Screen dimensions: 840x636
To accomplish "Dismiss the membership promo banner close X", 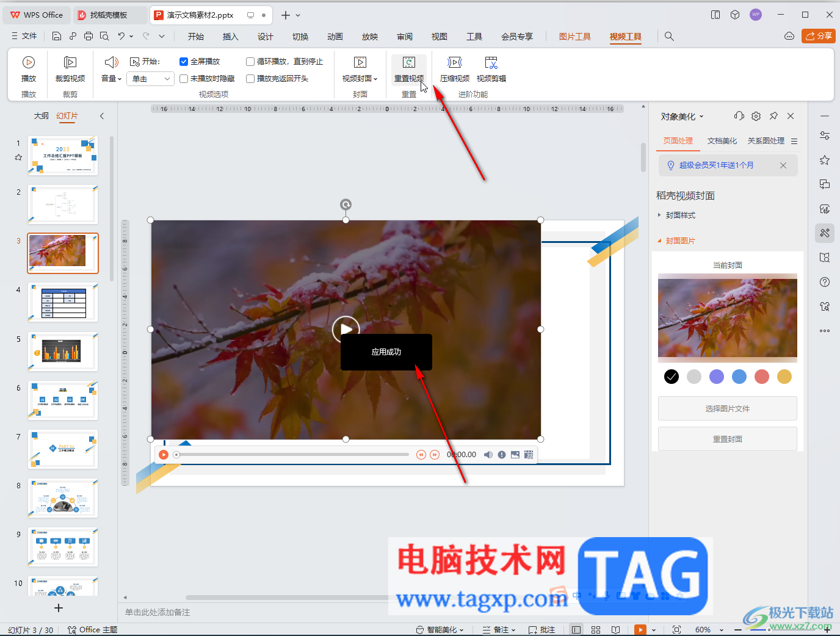I will pos(783,165).
